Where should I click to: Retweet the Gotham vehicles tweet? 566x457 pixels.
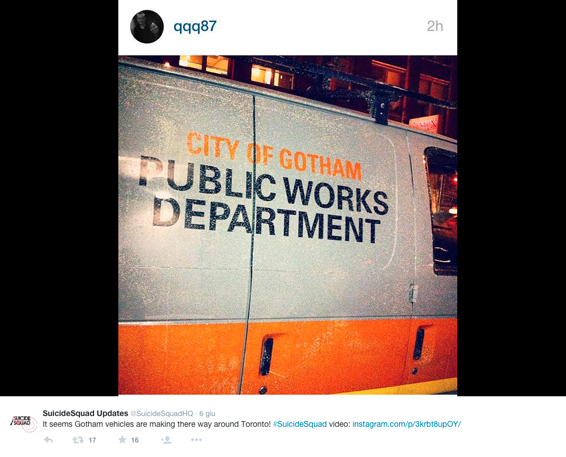78,440
